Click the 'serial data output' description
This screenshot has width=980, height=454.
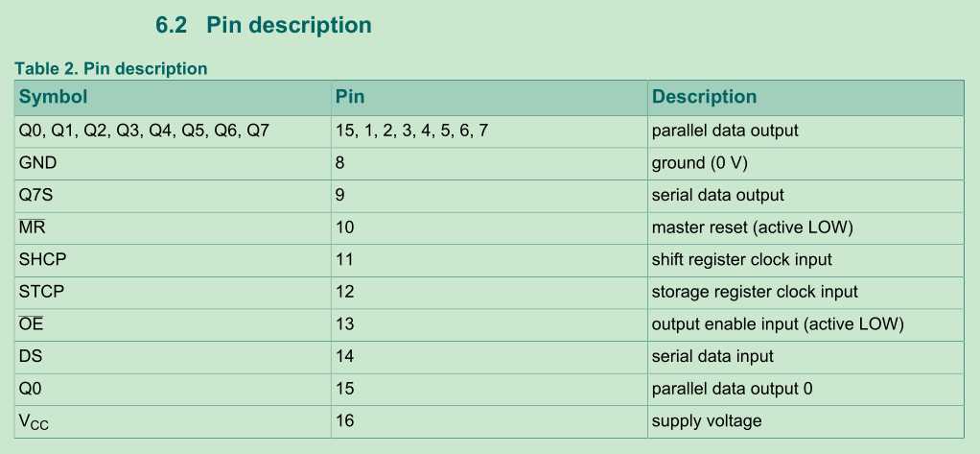point(718,196)
